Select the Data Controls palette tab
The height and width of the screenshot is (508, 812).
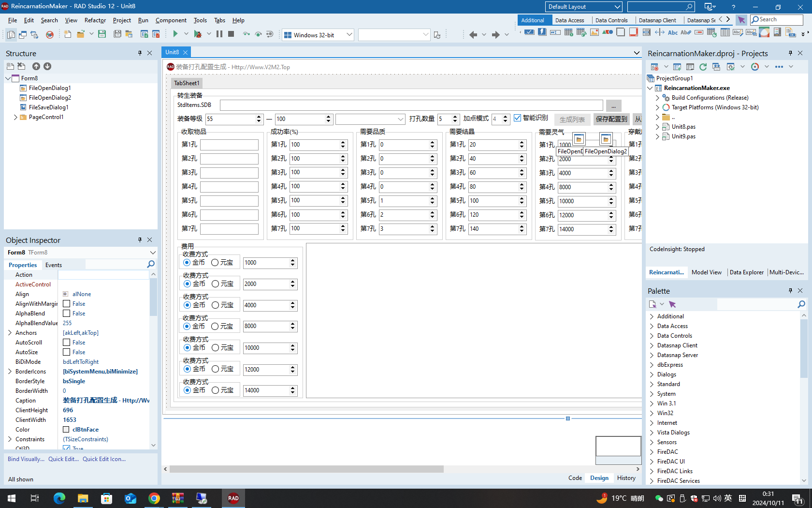[611, 20]
